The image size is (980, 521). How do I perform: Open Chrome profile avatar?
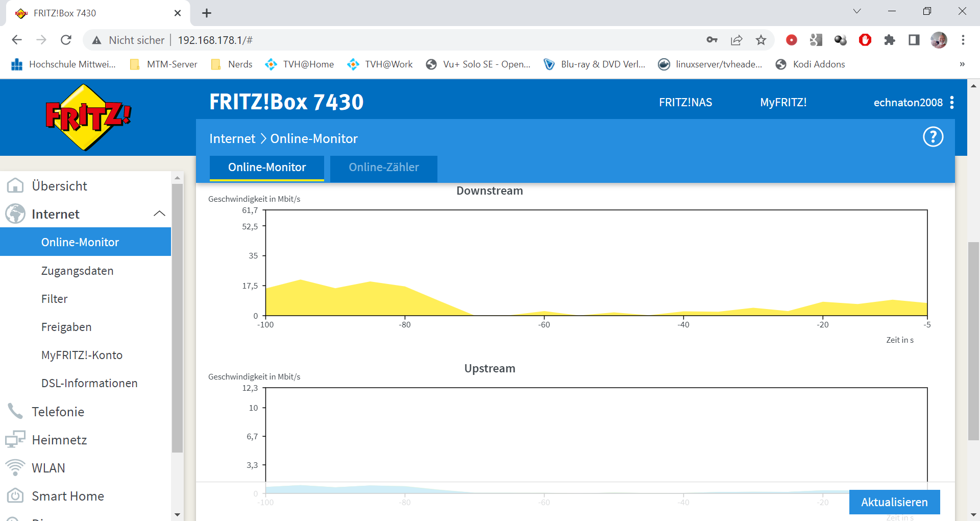pyautogui.click(x=939, y=40)
